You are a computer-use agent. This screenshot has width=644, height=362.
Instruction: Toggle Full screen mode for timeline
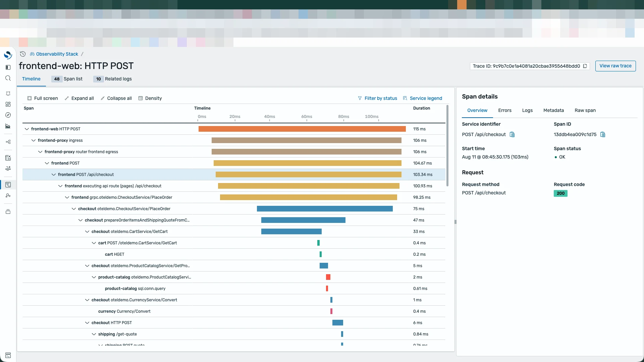click(x=43, y=98)
